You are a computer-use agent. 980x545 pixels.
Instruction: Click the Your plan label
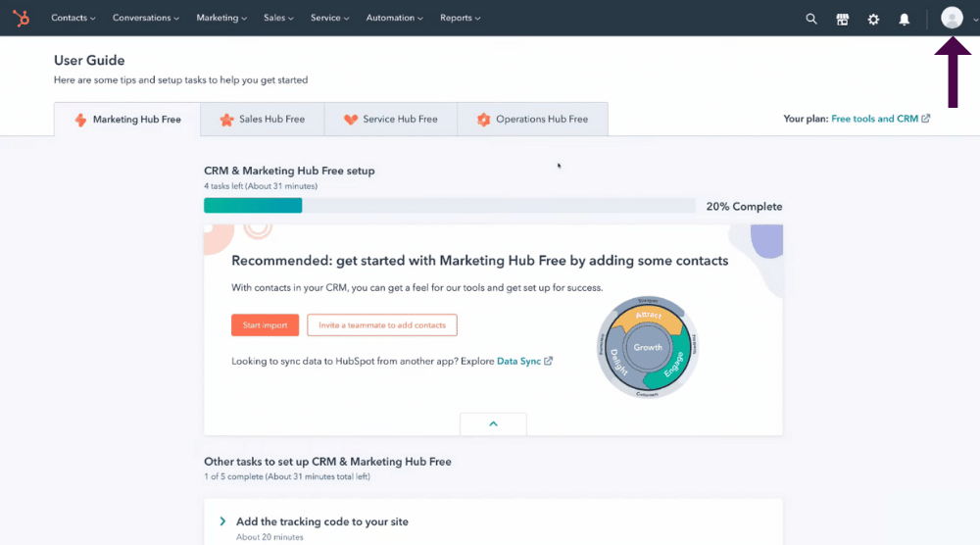tap(806, 119)
